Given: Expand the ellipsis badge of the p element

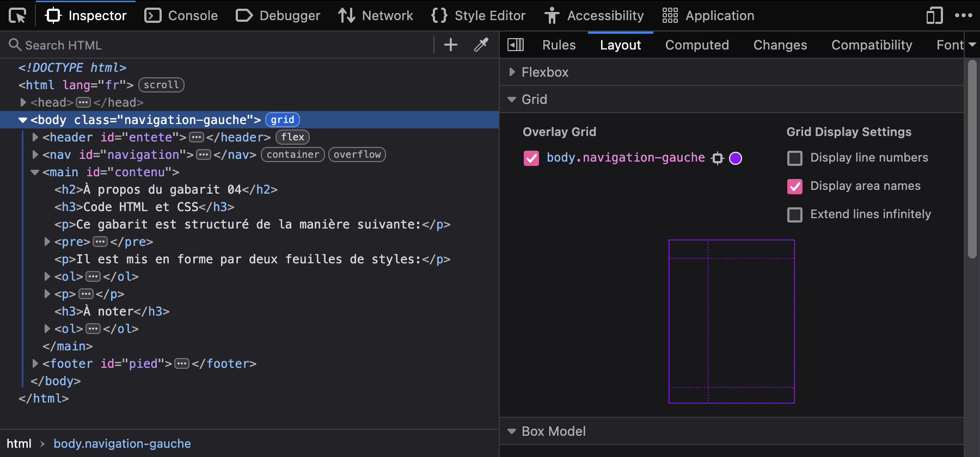Looking at the screenshot, I should 86,294.
